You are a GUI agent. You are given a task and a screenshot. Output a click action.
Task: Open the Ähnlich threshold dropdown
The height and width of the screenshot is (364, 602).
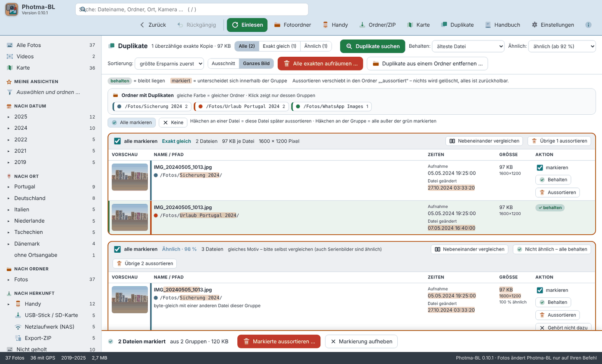click(562, 46)
